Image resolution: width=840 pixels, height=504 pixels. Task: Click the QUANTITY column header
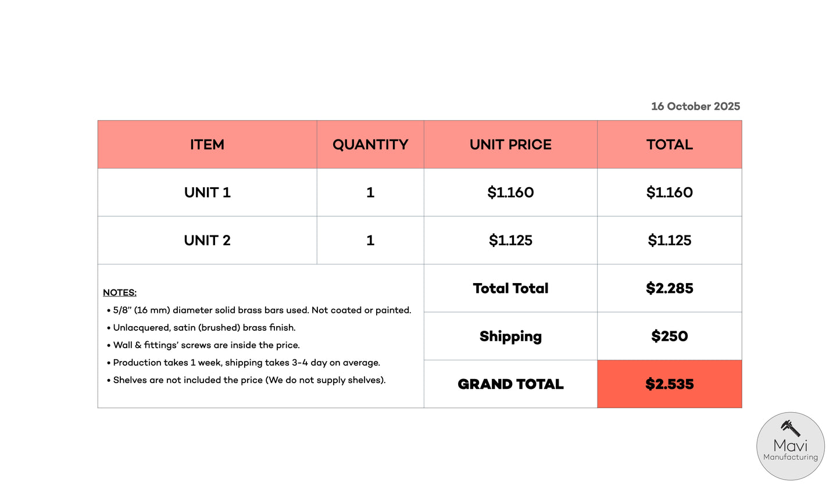(x=370, y=145)
